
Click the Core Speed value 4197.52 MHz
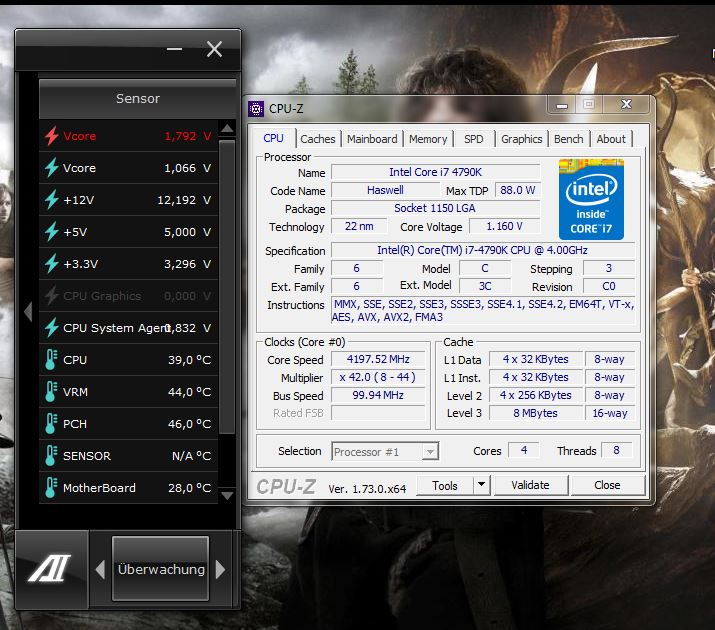coord(378,359)
